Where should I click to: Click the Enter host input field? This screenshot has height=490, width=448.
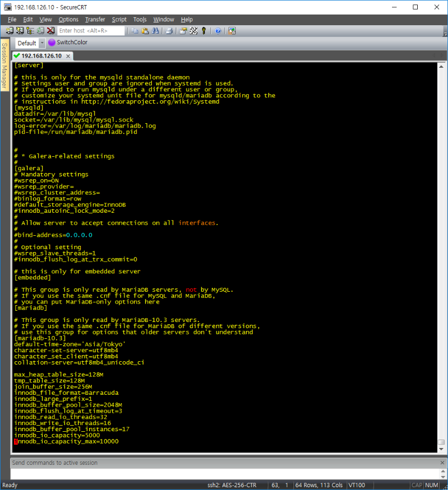[x=91, y=31]
